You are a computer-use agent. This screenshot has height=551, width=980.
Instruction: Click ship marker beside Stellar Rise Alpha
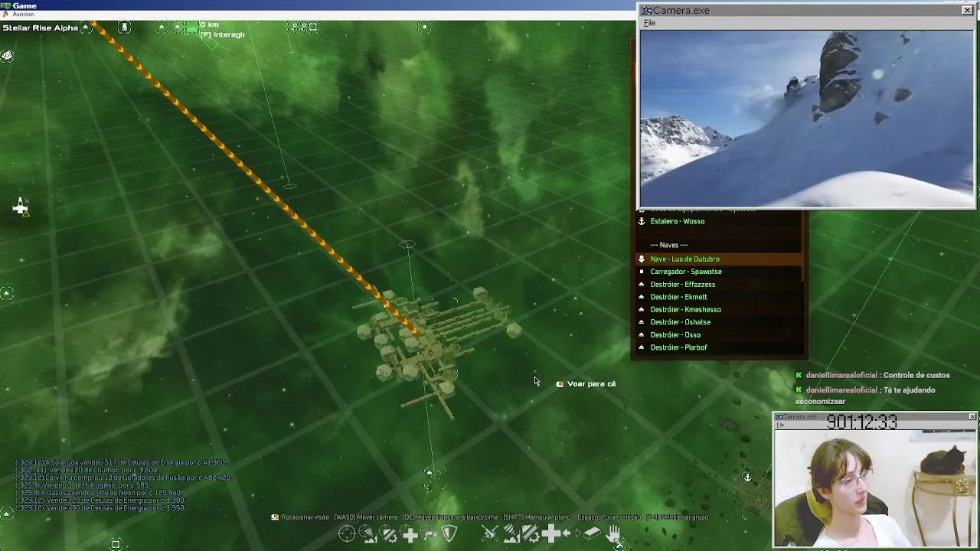[87, 28]
